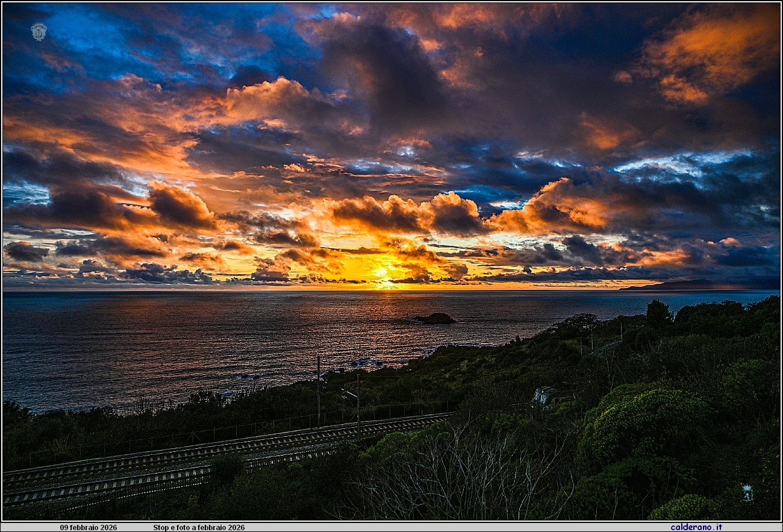Click the tall tree silhouette against the sea

coord(658,313)
